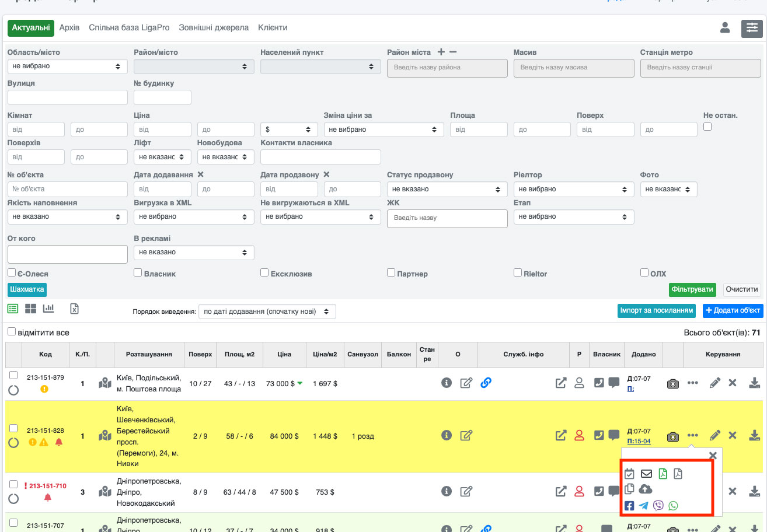This screenshot has height=532, width=767.
Task: Enable the Ексклюзив checkbox
Action: (264, 273)
